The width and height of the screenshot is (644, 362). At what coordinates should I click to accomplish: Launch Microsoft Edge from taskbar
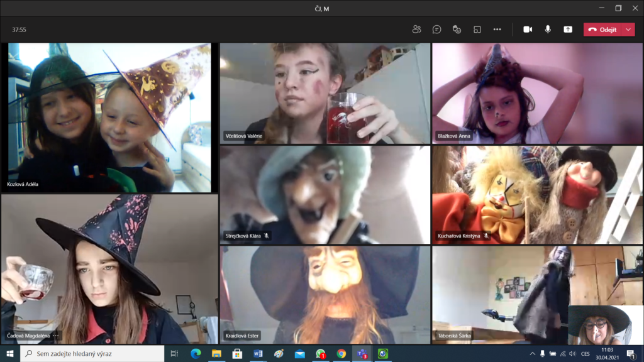[196, 353]
